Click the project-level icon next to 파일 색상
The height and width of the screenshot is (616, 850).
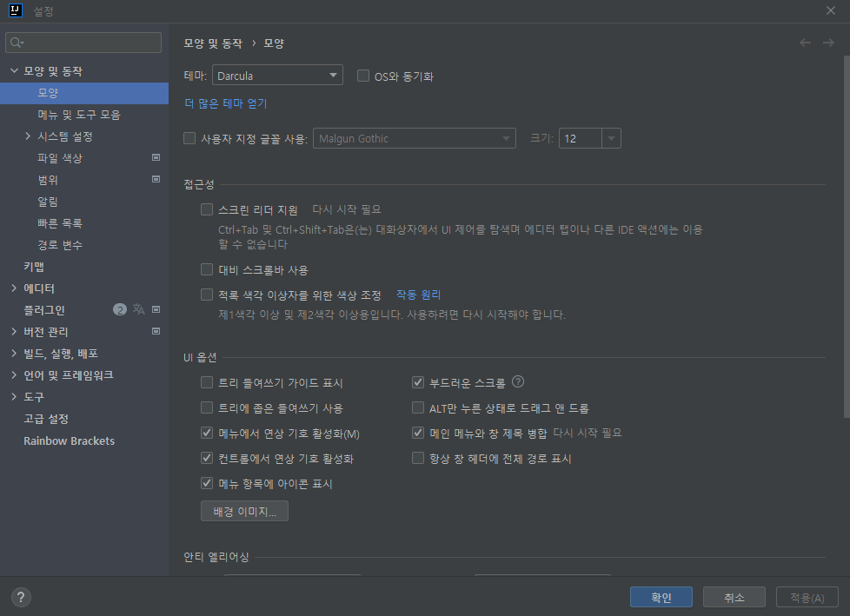pos(156,157)
